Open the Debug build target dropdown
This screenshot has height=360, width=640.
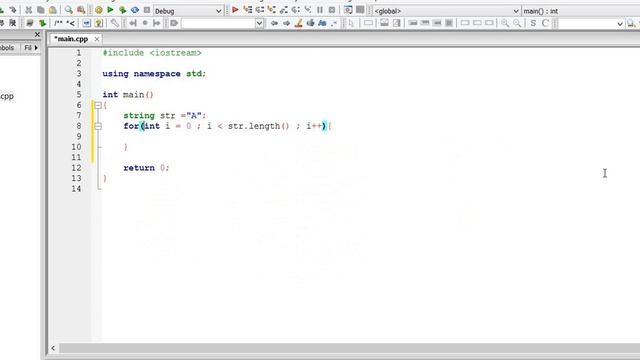click(x=188, y=11)
